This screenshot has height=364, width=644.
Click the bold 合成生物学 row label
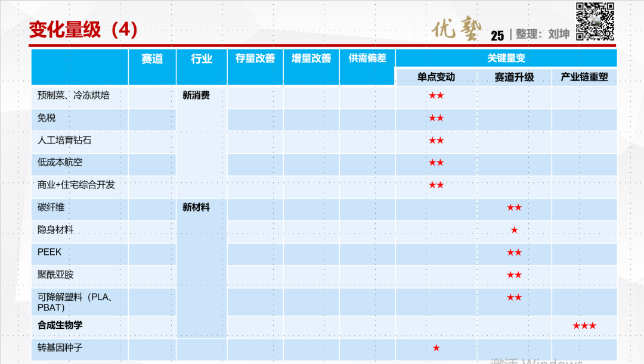point(60,325)
